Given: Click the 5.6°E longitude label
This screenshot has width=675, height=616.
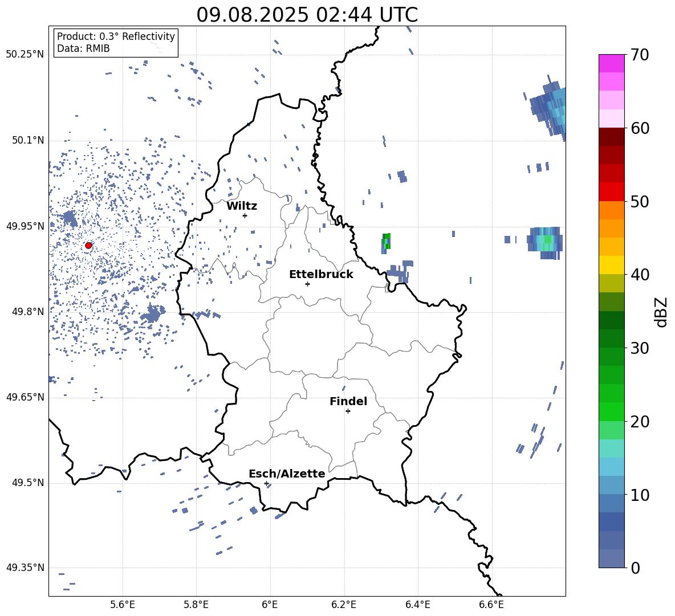Looking at the screenshot, I should [122, 605].
